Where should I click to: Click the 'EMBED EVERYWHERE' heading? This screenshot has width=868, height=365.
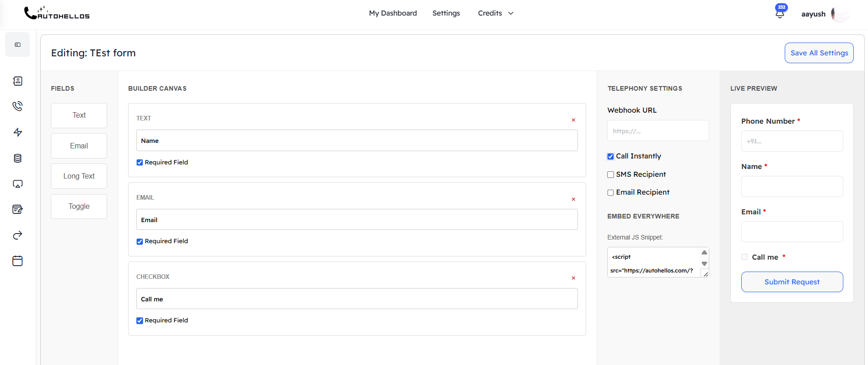[x=643, y=217]
